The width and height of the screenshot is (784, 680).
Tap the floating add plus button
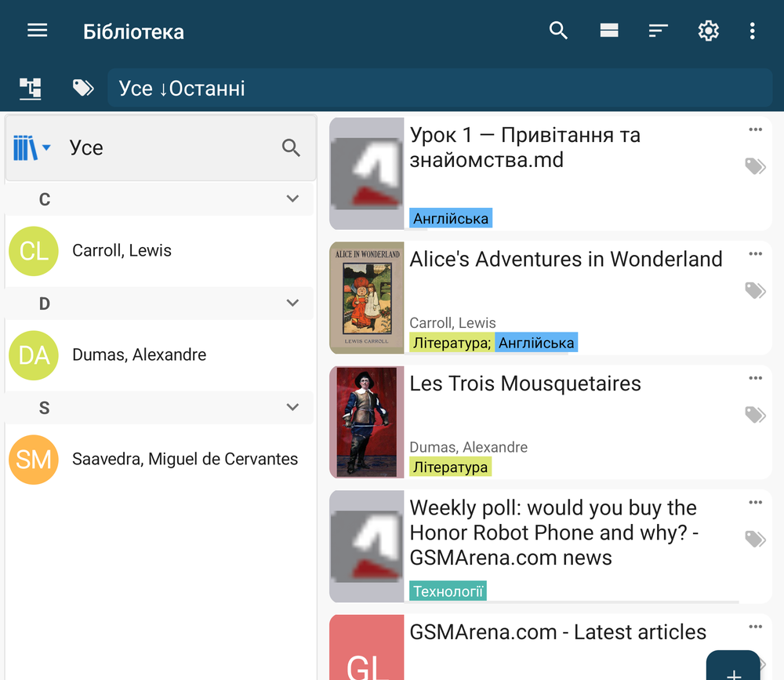pos(734,665)
